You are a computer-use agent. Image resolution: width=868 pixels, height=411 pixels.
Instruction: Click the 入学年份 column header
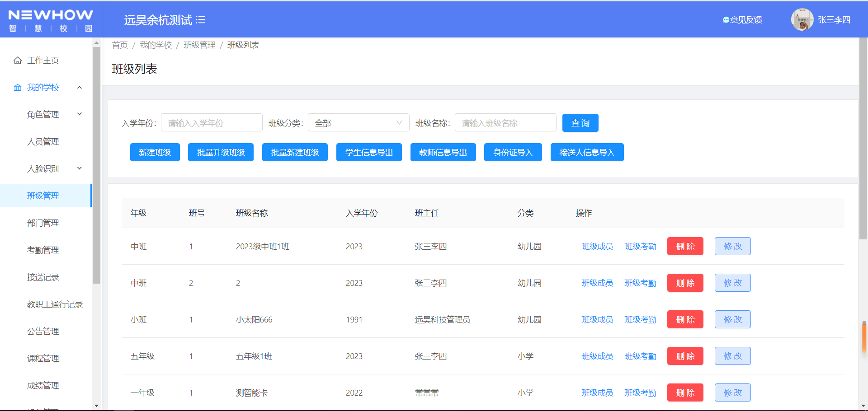click(362, 213)
